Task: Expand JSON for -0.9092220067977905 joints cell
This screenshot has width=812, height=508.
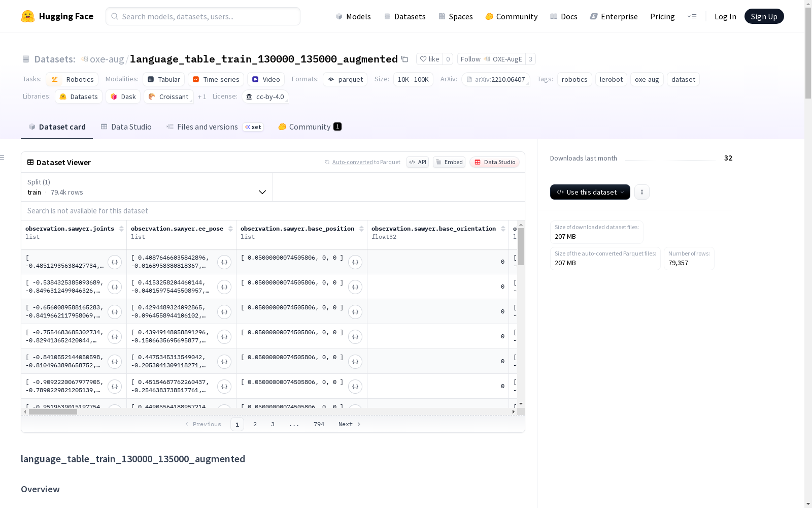Action: [x=115, y=387]
